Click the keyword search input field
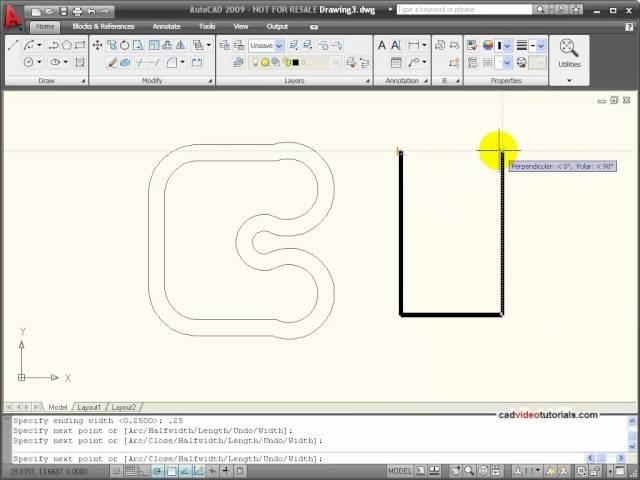Image resolution: width=640 pixels, height=480 pixels. click(464, 9)
